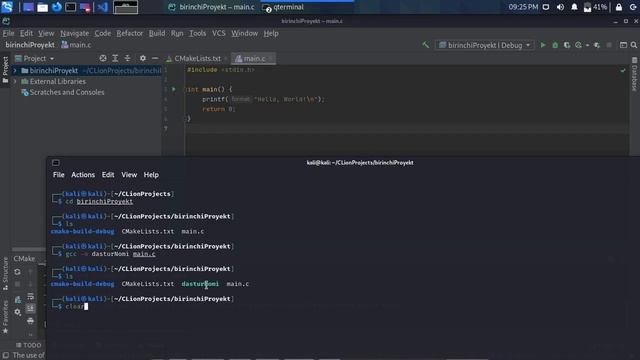Viewport: 640px width, 360px height.
Task: Switch to the CMakeLists.txt editor tab
Action: [197, 58]
